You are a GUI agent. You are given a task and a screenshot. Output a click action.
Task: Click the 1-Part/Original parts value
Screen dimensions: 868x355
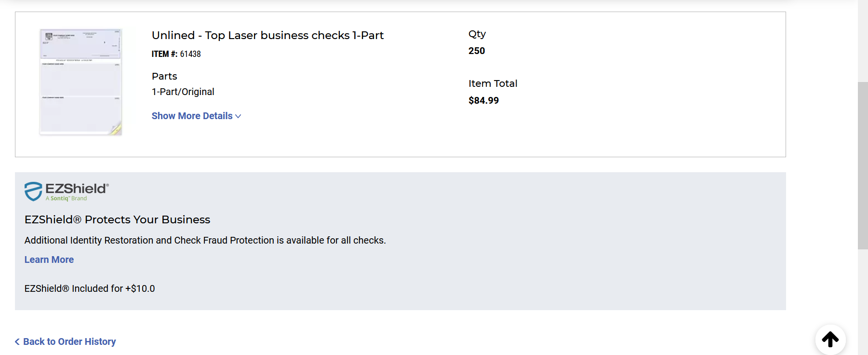click(183, 92)
